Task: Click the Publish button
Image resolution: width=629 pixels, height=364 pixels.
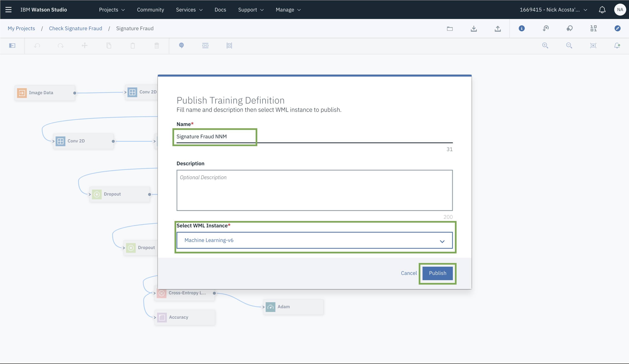Action: (x=438, y=273)
